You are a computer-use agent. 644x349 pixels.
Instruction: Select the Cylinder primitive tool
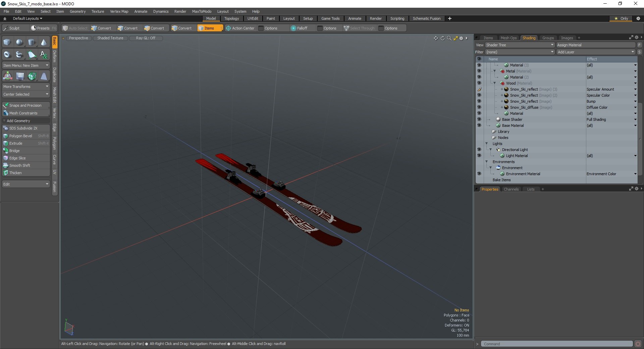(32, 42)
